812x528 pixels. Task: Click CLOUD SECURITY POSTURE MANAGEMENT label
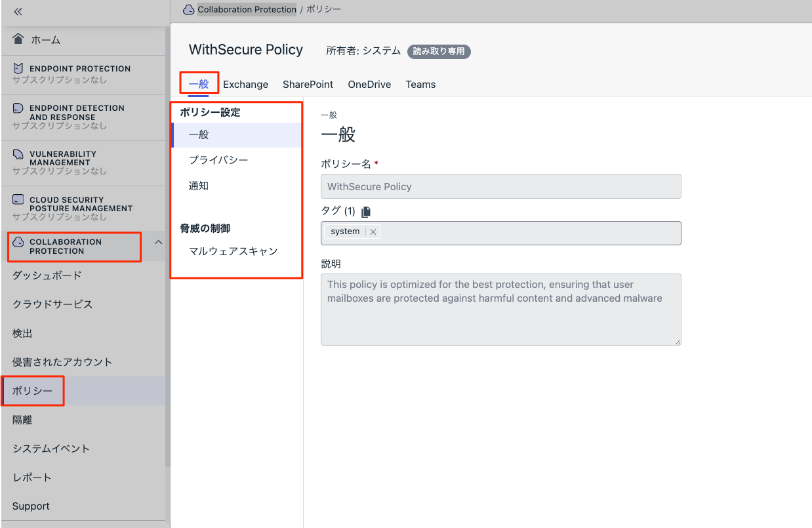81,204
